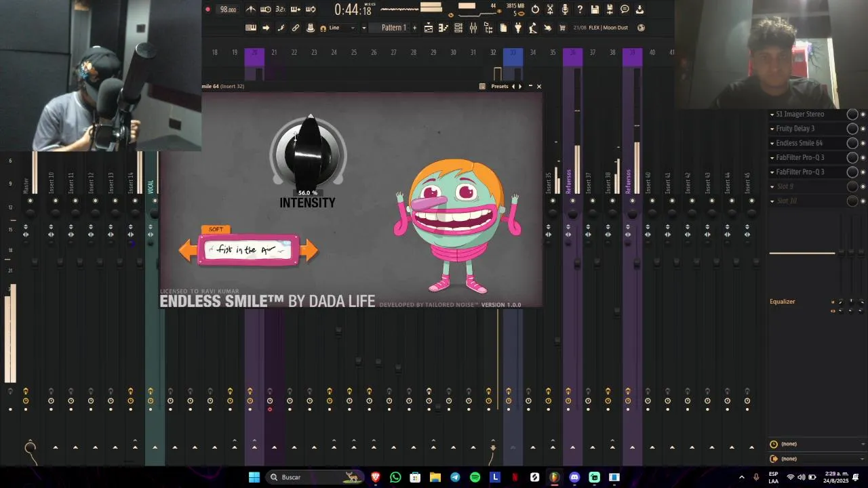Toggle the magnet snap icon

tap(323, 28)
